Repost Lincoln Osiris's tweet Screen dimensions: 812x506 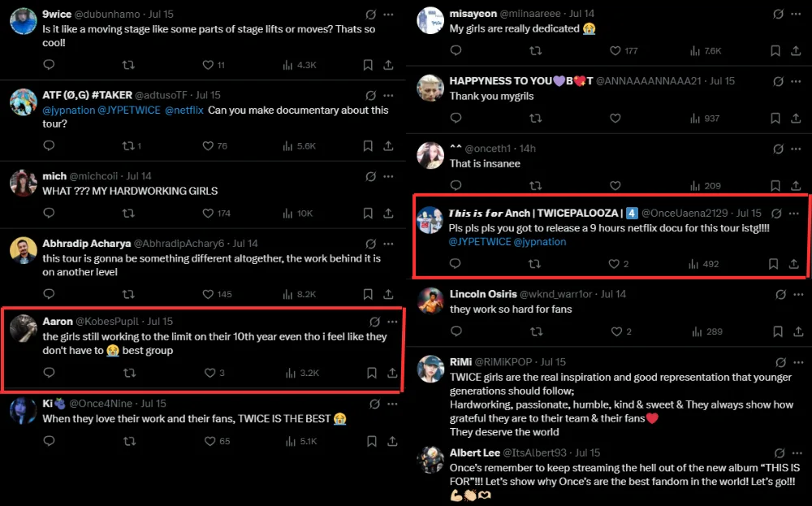(535, 331)
